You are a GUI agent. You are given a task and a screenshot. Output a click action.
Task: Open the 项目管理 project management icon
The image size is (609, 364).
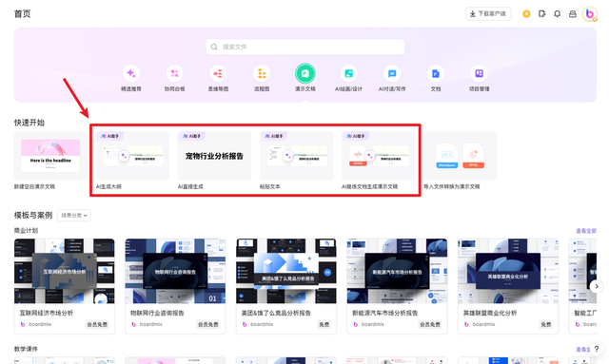[480, 73]
